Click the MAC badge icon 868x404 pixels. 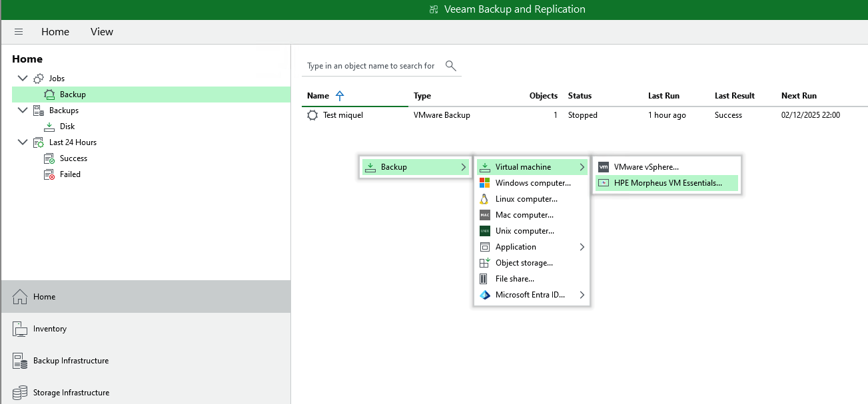point(484,215)
